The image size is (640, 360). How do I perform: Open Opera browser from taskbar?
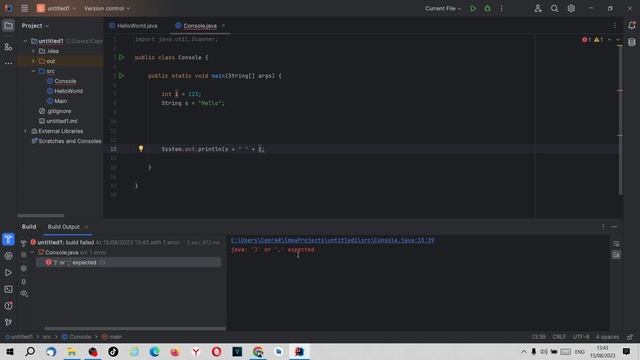click(216, 351)
